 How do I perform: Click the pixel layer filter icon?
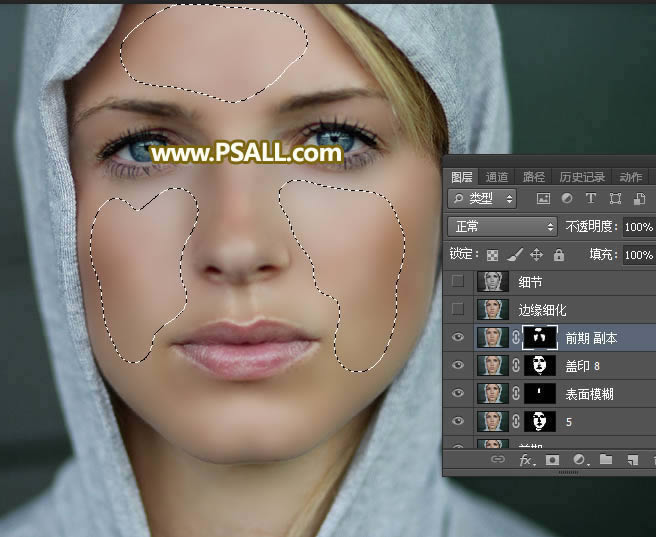543,199
